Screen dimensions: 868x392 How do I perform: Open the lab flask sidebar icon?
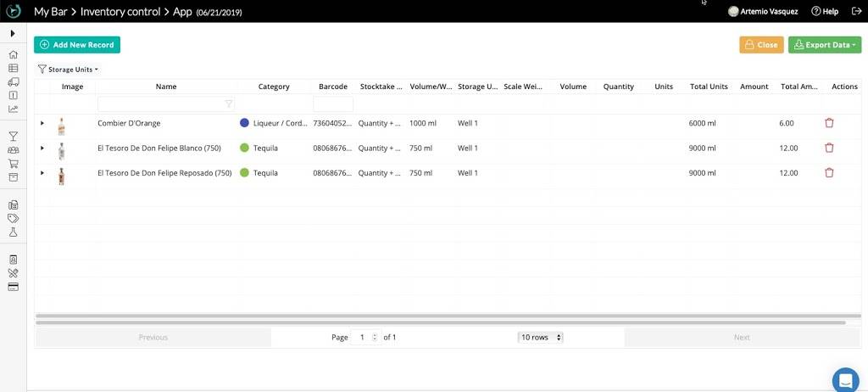pos(13,232)
